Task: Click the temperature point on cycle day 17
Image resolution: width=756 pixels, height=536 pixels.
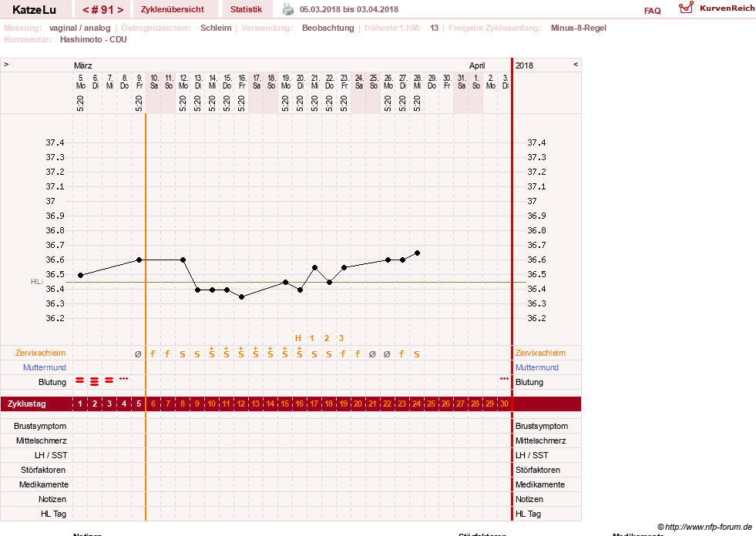Action: [315, 267]
